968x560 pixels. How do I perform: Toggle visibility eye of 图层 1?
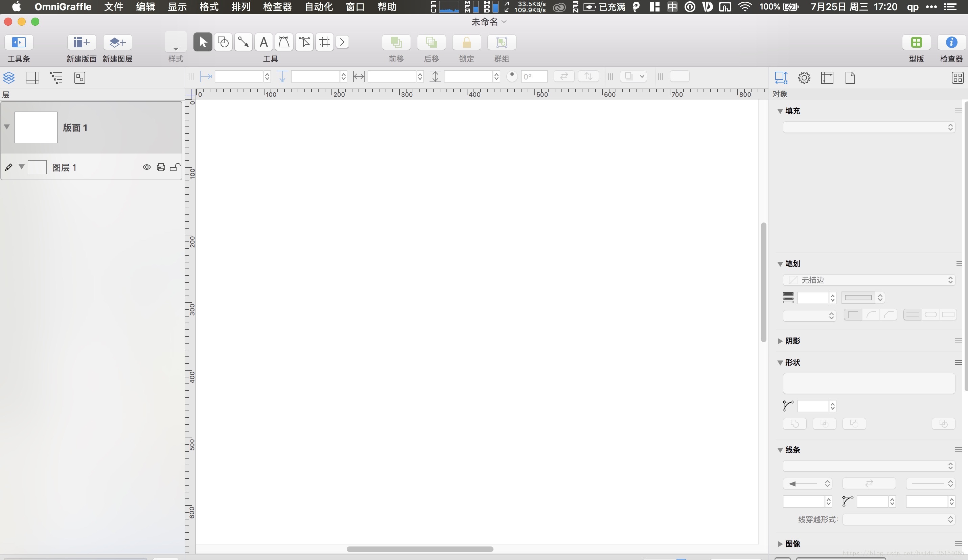[x=146, y=167]
